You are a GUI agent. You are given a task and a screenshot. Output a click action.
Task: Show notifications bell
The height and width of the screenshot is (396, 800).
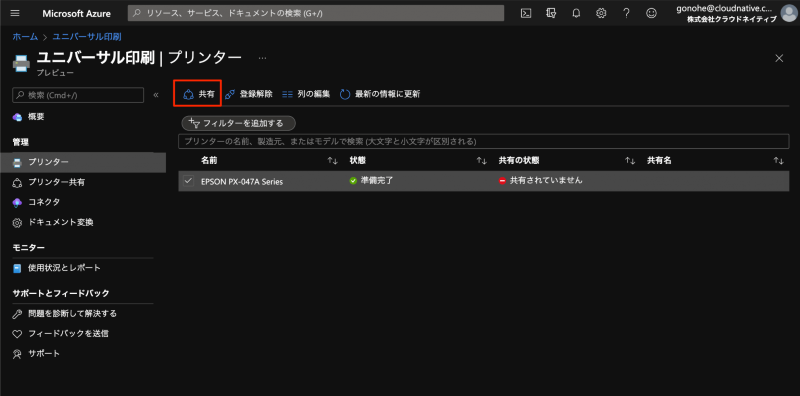point(576,13)
